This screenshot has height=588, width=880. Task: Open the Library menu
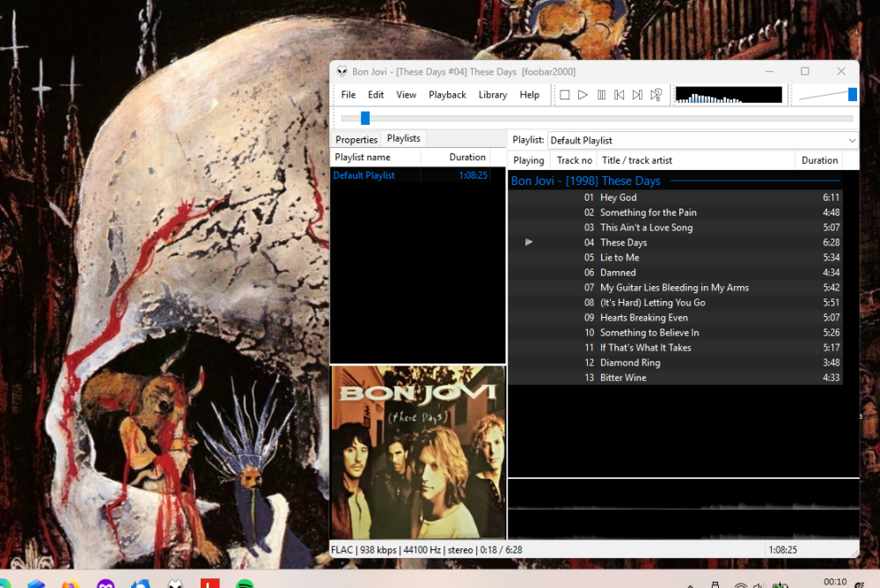[x=493, y=95]
